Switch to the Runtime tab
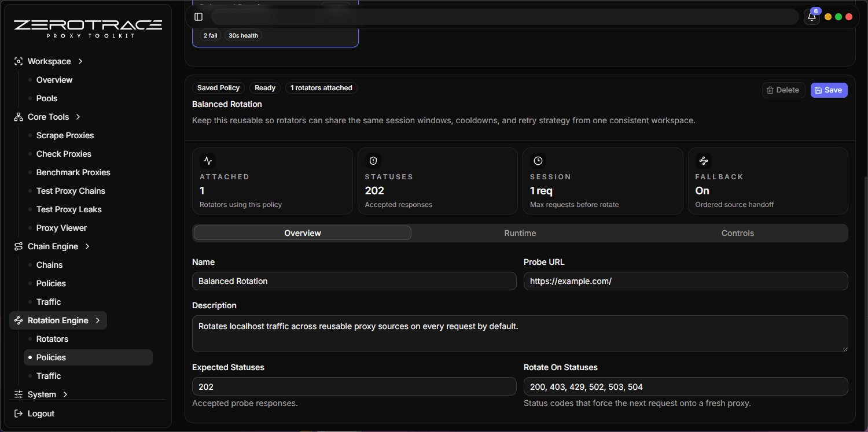 [520, 232]
